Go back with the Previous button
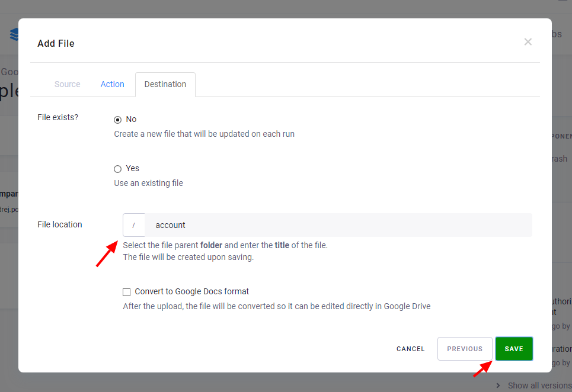The height and width of the screenshot is (392, 572). (x=465, y=349)
